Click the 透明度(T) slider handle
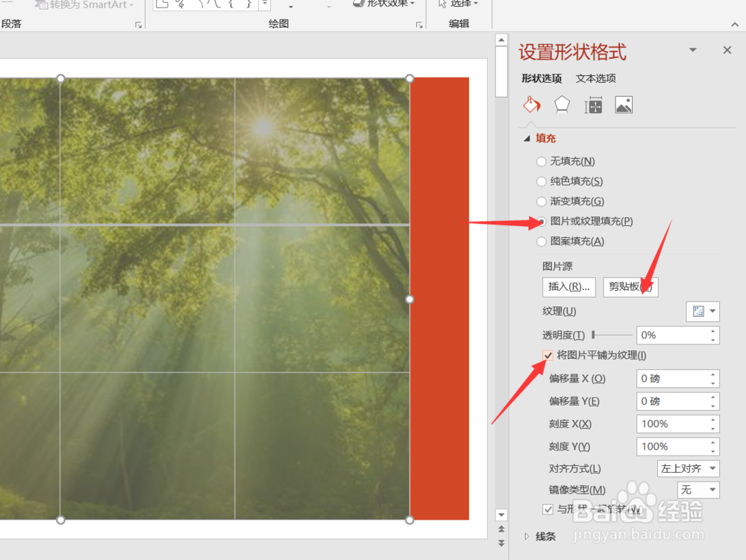Screen dimensions: 746x560 (593, 335)
